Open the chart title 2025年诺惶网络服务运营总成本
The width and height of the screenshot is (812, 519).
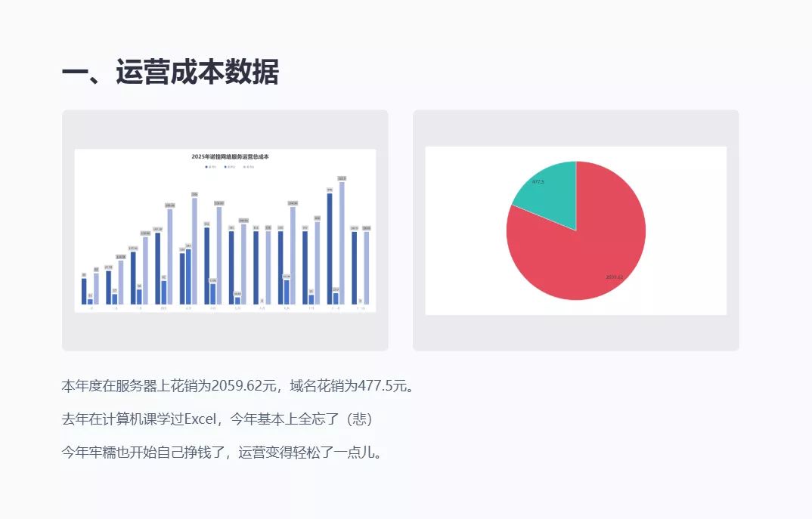point(231,156)
